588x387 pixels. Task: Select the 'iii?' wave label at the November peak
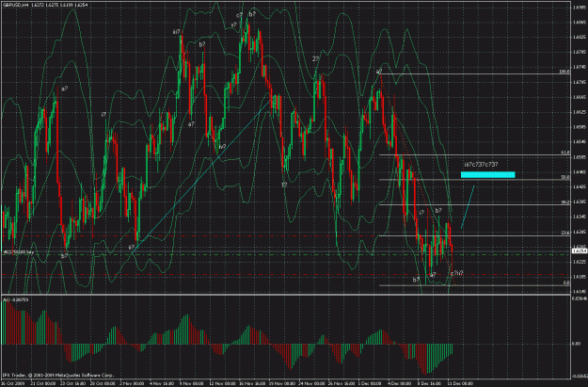(176, 32)
